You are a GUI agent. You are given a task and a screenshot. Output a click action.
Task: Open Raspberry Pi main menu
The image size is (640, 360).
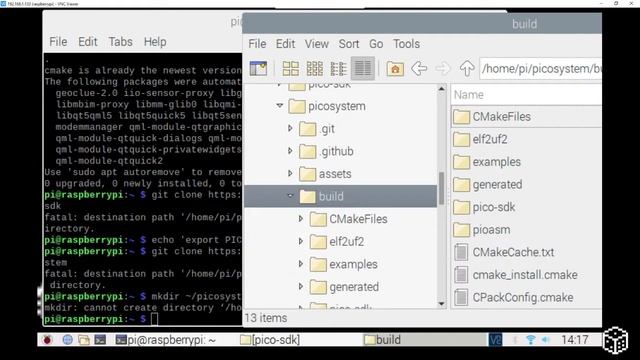point(47,340)
